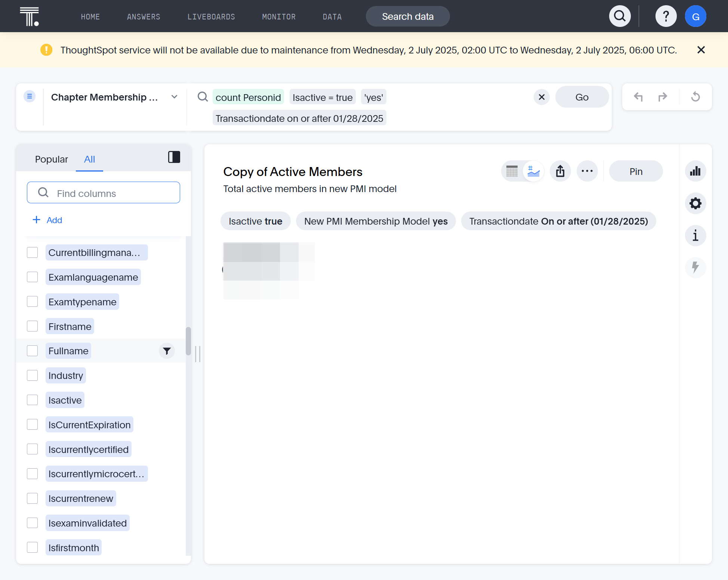Screen dimensions: 728x580
Task: Undo the last search change
Action: (638, 97)
